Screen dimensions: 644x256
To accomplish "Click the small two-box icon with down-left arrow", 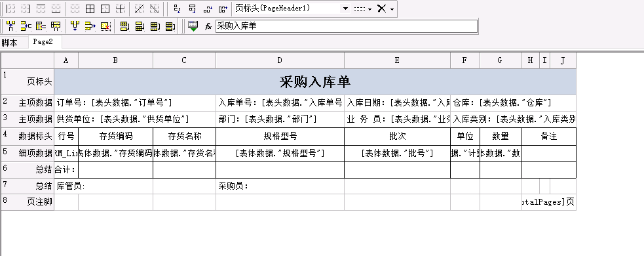I will pos(177,9).
